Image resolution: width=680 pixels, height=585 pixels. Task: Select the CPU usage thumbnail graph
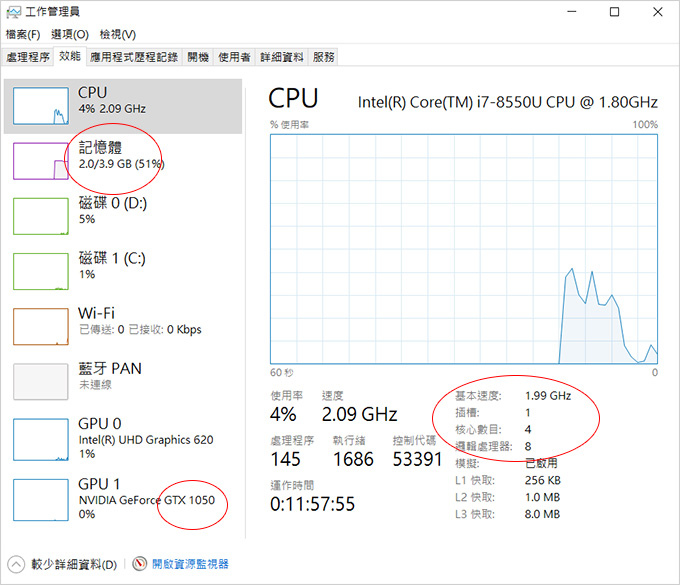tap(41, 106)
